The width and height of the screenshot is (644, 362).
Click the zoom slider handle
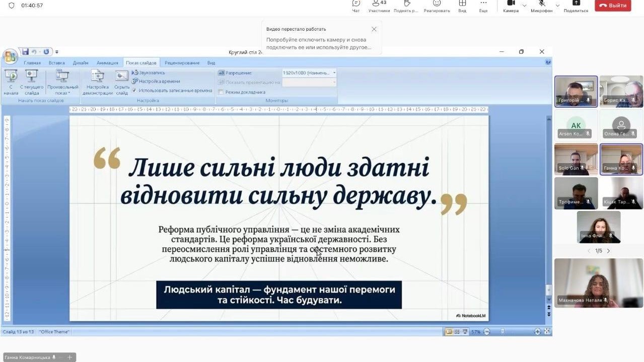tap(502, 332)
